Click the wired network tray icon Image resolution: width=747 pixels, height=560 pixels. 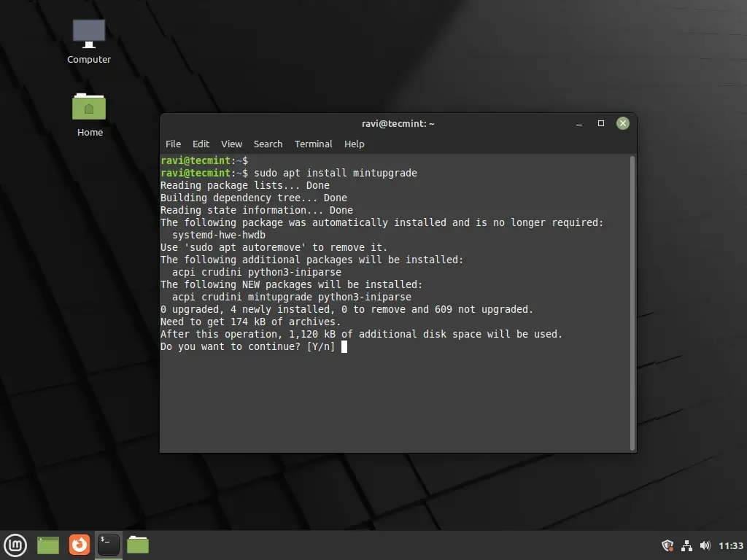pyautogui.click(x=686, y=545)
